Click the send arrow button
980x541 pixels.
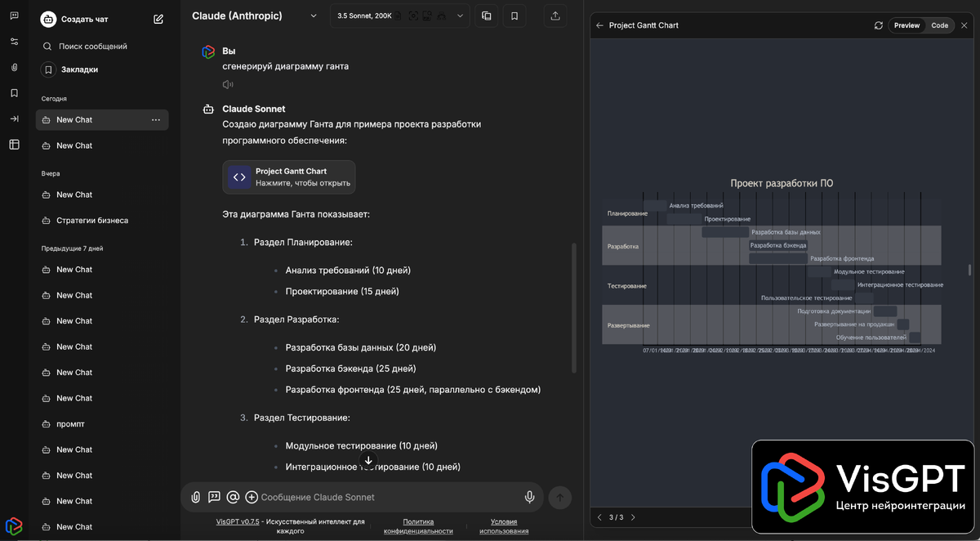pos(559,497)
